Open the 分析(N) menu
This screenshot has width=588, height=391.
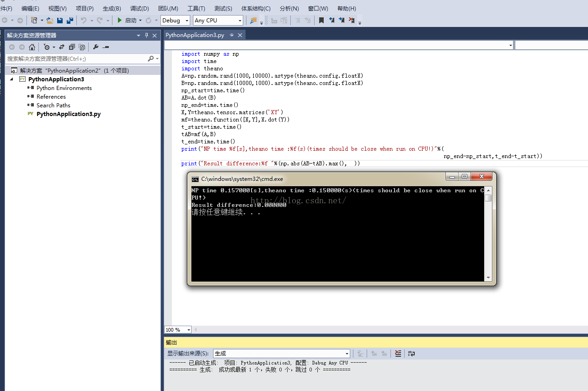pyautogui.click(x=289, y=8)
